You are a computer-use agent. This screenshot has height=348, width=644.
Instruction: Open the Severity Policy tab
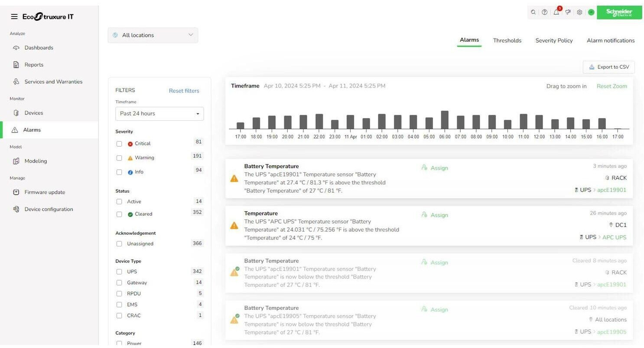(554, 40)
